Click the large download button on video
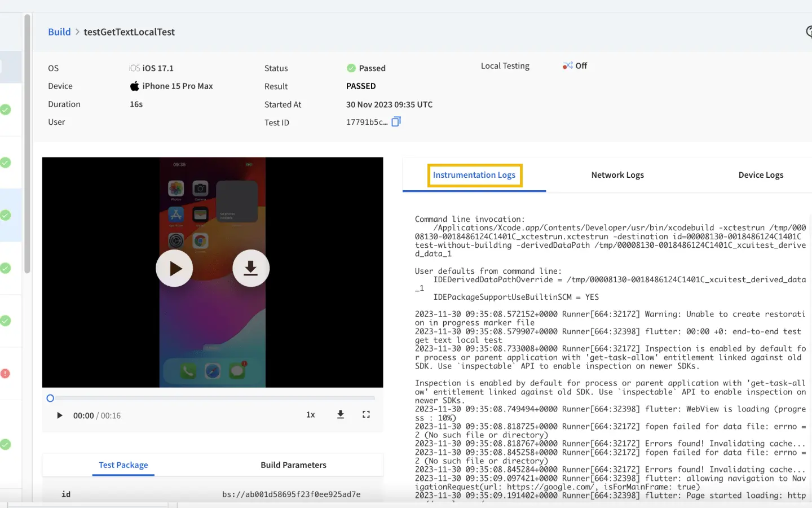The image size is (812, 508). click(250, 268)
